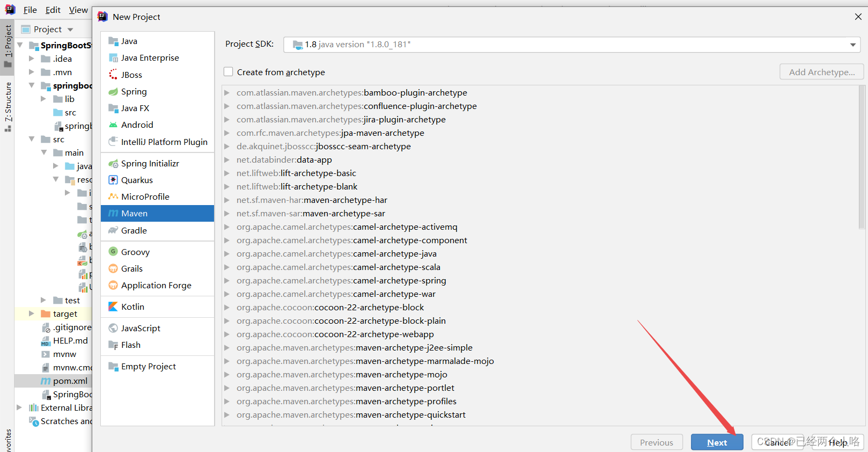Select the Spring Initializr icon
The width and height of the screenshot is (868, 452).
coord(113,163)
